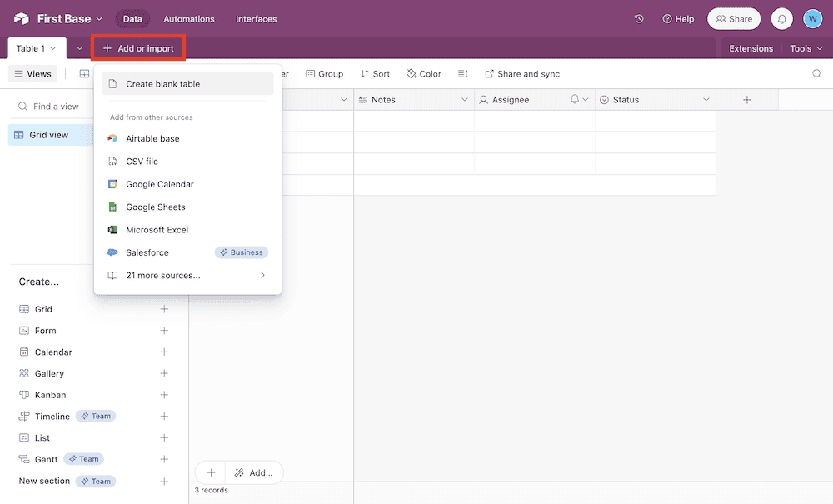Open first column dropdown arrow
Screen dimensions: 833x504
pos(344,100)
